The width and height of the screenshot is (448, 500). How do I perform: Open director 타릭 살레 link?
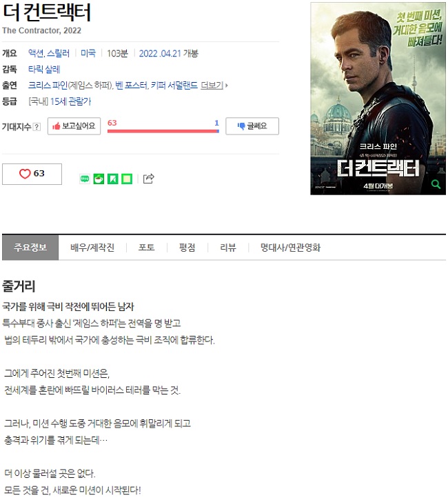tap(44, 69)
